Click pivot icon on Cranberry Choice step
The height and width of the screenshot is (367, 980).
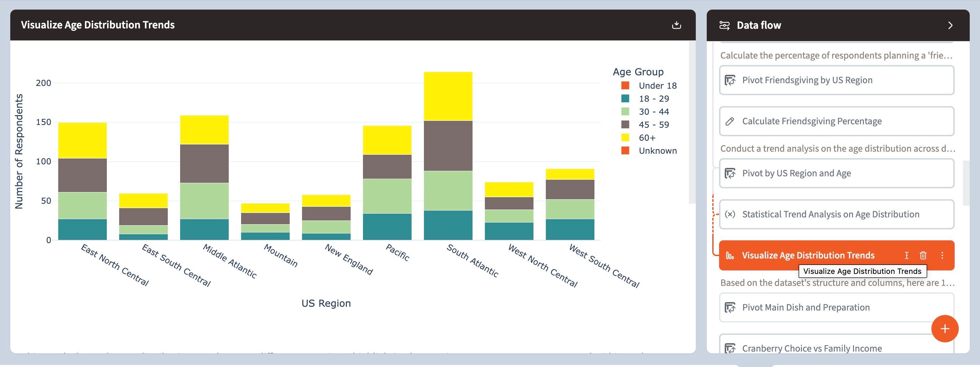730,349
